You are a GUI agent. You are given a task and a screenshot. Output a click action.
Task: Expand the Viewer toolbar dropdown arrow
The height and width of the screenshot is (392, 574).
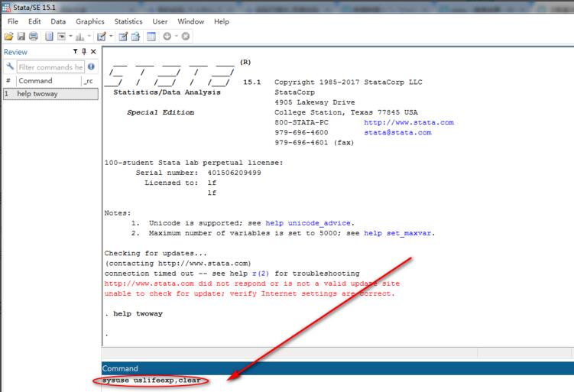[x=70, y=36]
